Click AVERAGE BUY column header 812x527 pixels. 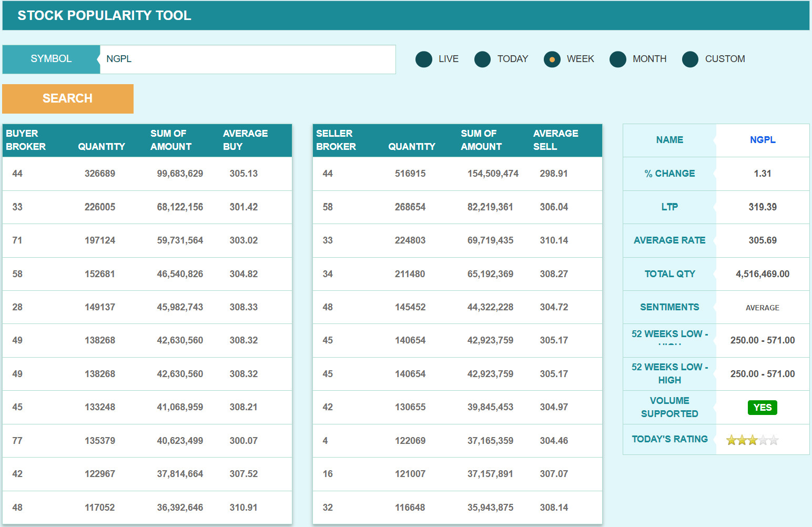pos(245,140)
